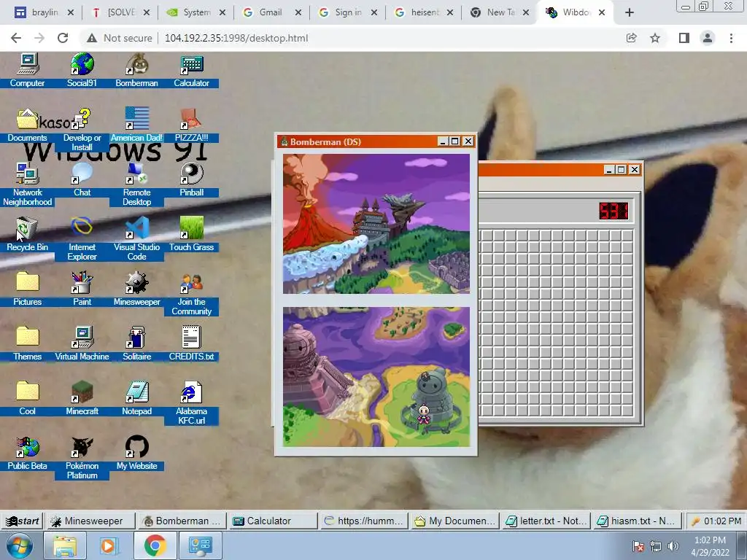747x560 pixels.
Task: Open the Windows 7 Start orb
Action: pos(20,545)
